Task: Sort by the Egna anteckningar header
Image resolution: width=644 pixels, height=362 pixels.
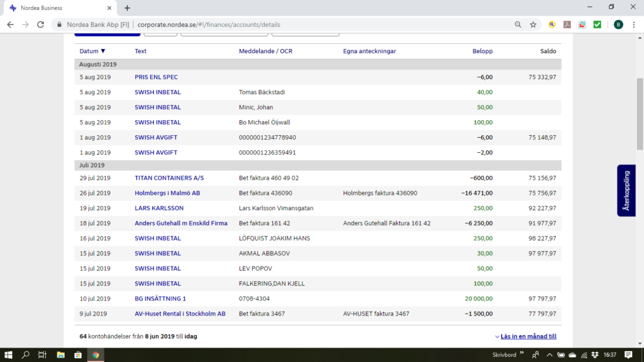Action: (x=370, y=52)
